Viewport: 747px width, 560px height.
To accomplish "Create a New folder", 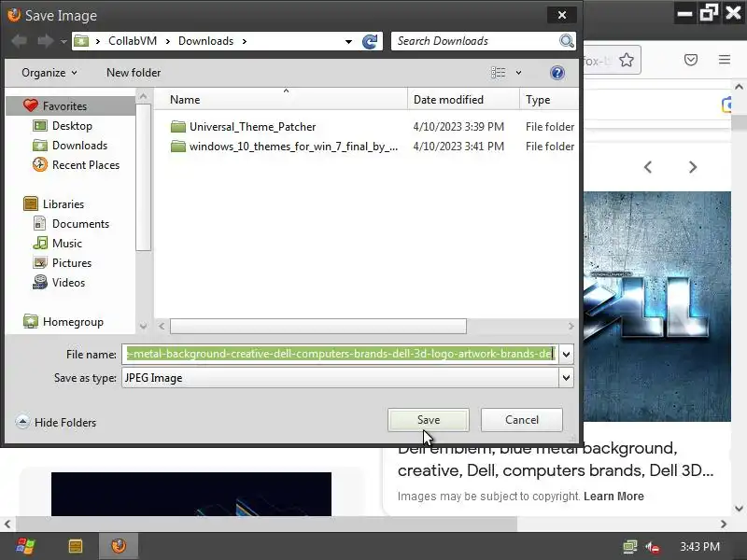I will click(x=134, y=73).
